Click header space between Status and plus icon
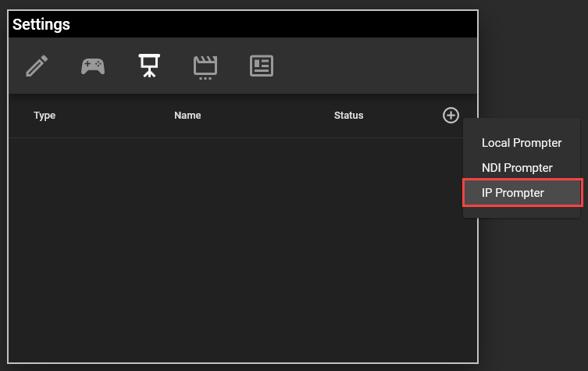The height and width of the screenshot is (371, 588). point(402,116)
